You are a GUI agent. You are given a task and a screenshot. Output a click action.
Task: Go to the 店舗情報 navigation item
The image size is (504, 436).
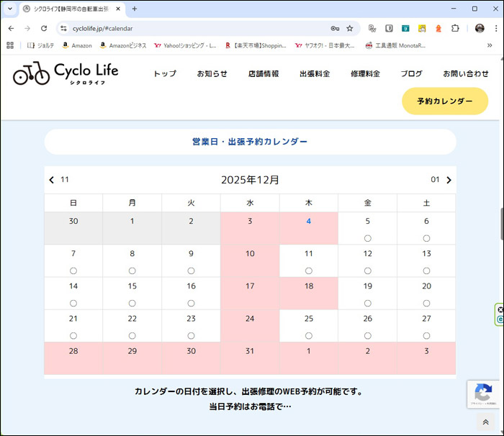[264, 73]
